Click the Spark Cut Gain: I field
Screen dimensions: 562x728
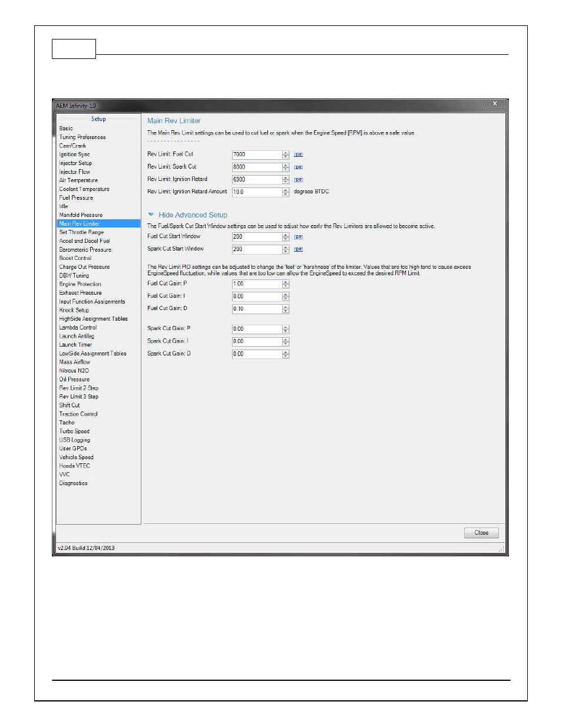tap(257, 341)
